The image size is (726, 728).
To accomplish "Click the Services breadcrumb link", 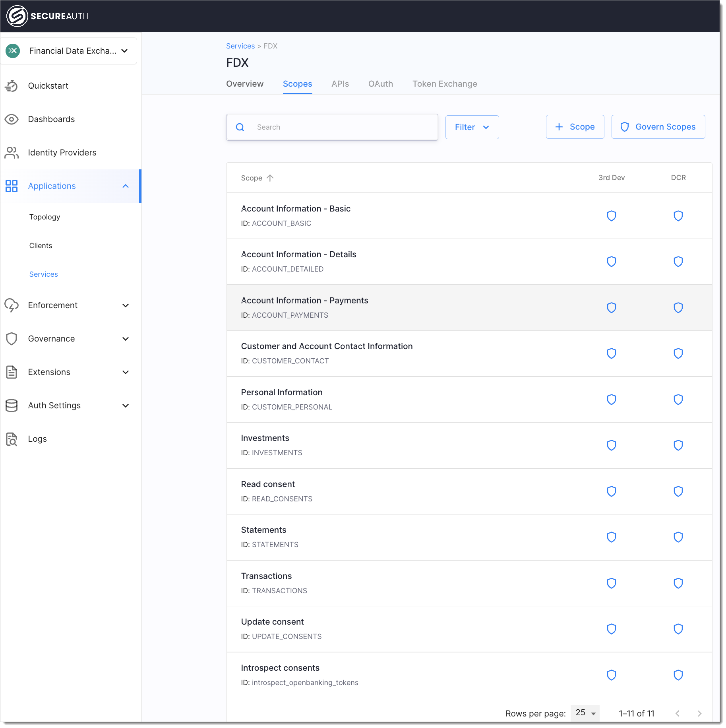I will point(240,46).
